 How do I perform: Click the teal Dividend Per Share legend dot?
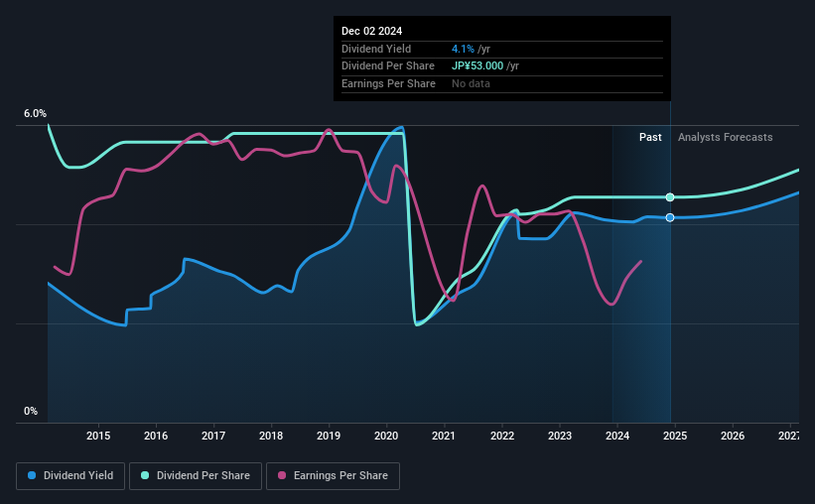click(145, 475)
